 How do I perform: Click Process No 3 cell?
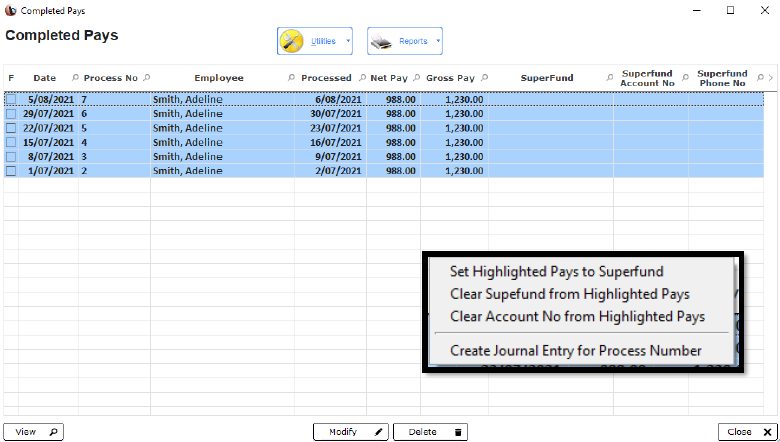tap(114, 157)
